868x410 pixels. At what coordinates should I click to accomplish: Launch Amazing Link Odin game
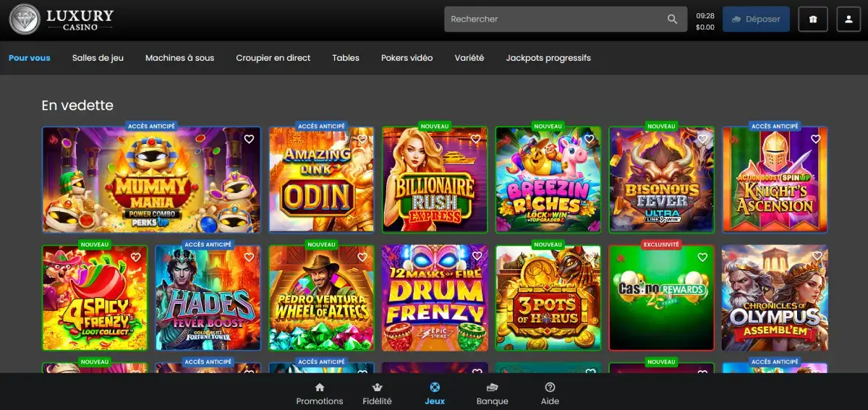tap(321, 180)
